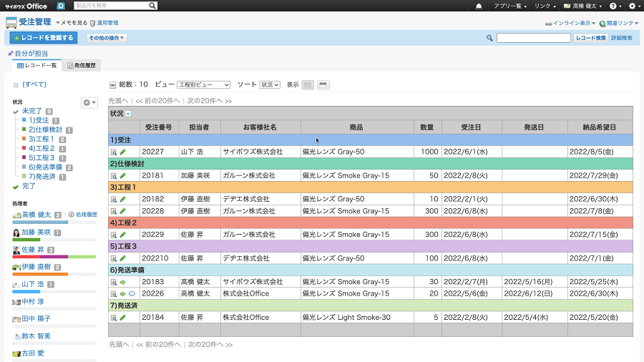
Task: Click green arrow icon for record 20183
Action: pyautogui.click(x=122, y=282)
